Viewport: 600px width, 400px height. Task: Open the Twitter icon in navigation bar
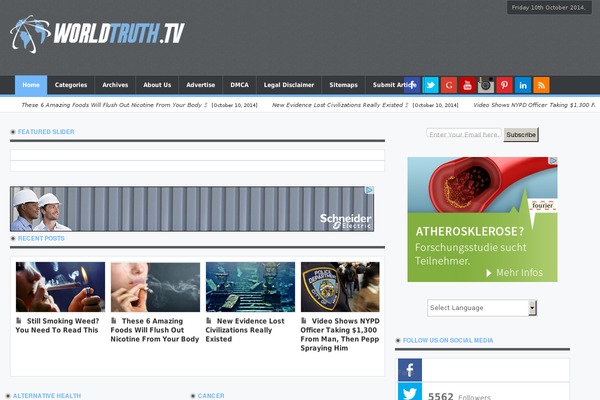click(x=430, y=85)
